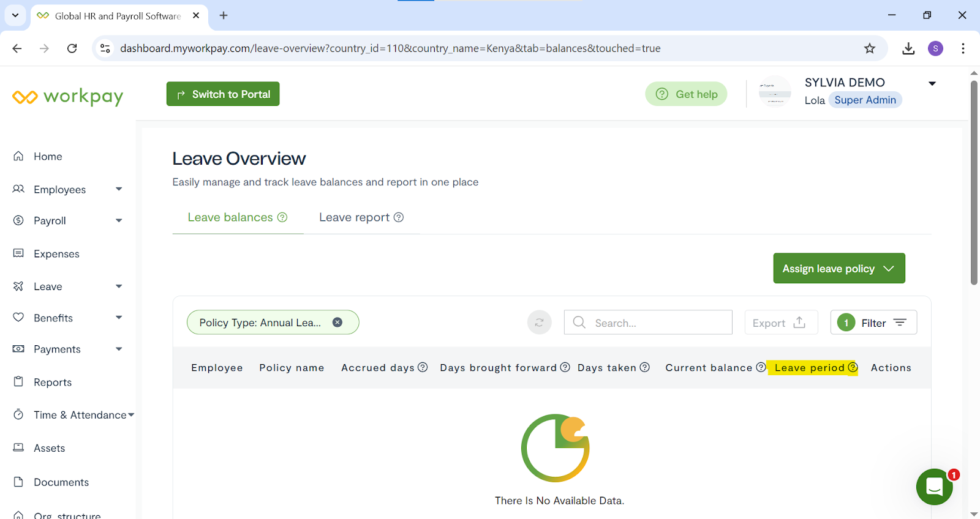Open the chat support bubble
980x519 pixels.
point(934,487)
